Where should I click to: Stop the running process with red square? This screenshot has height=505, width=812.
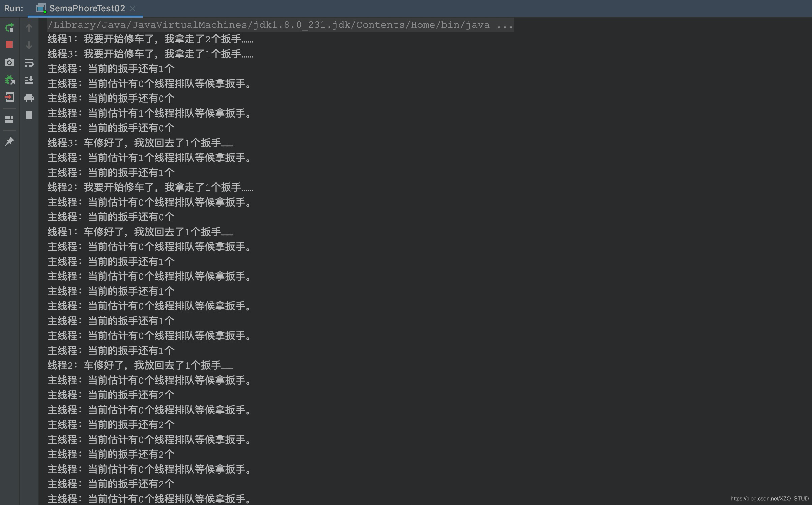[x=9, y=45]
